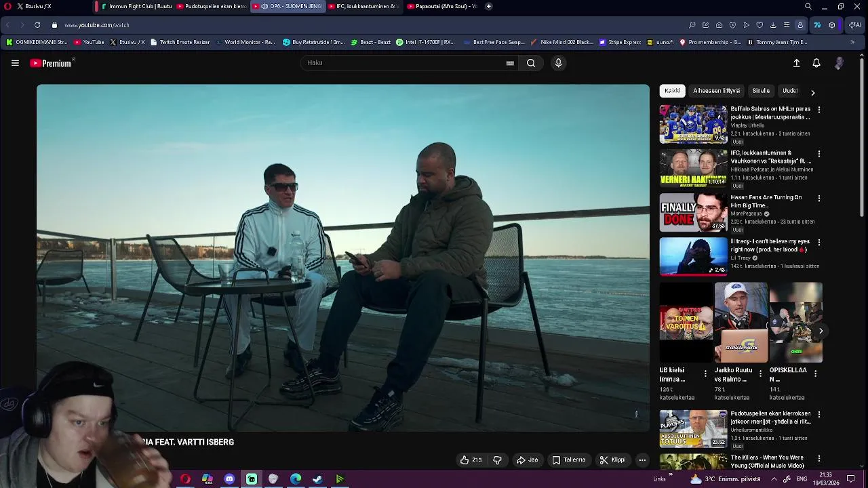
Task: Start voice search with microphone icon
Action: (x=559, y=63)
